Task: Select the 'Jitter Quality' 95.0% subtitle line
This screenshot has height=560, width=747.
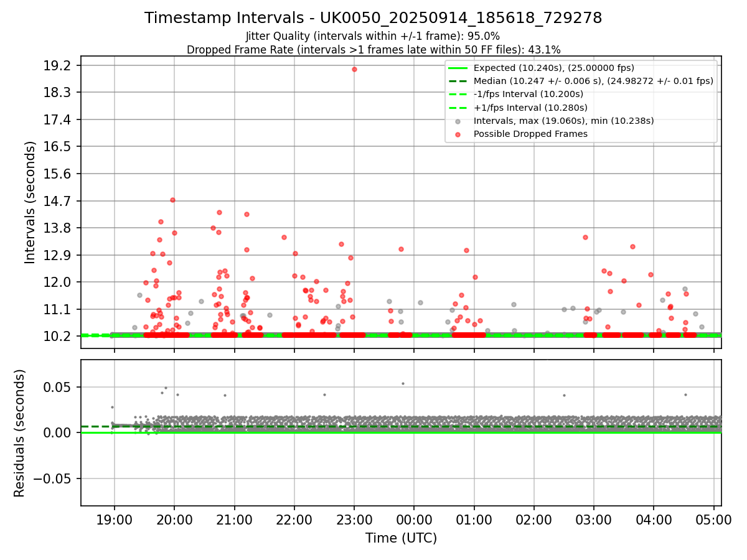Action: 373,36
